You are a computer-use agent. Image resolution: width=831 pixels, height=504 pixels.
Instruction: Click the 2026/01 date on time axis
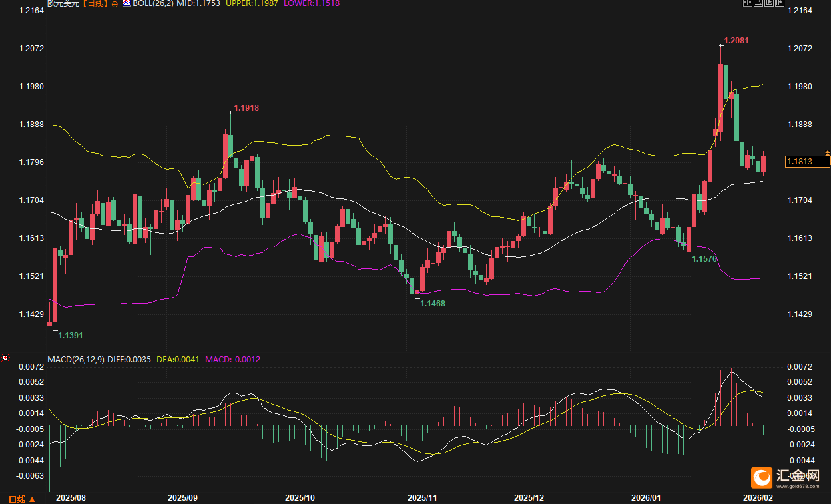point(647,497)
